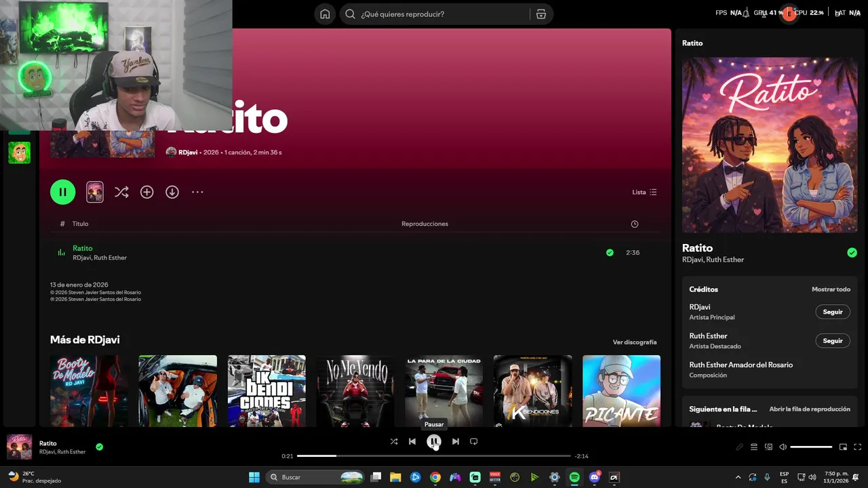Click the green saved checkmark in Now Playing panel

click(x=852, y=253)
